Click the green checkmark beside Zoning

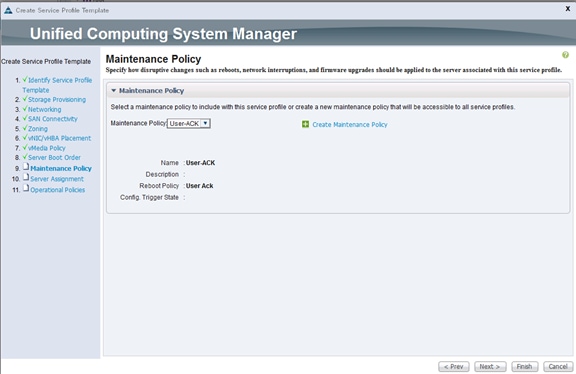[x=25, y=128]
